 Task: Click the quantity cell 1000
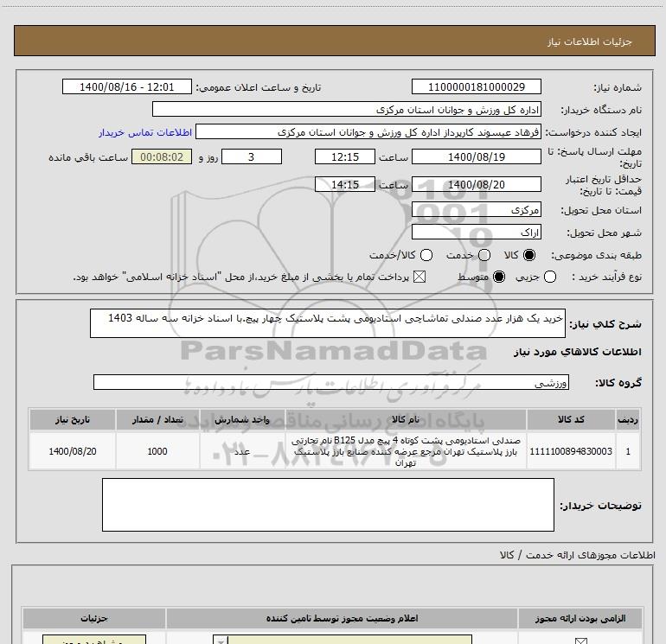pyautogui.click(x=157, y=451)
